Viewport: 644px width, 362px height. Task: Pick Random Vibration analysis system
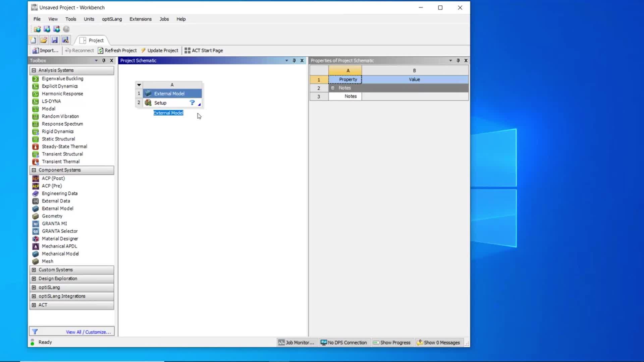[60, 116]
